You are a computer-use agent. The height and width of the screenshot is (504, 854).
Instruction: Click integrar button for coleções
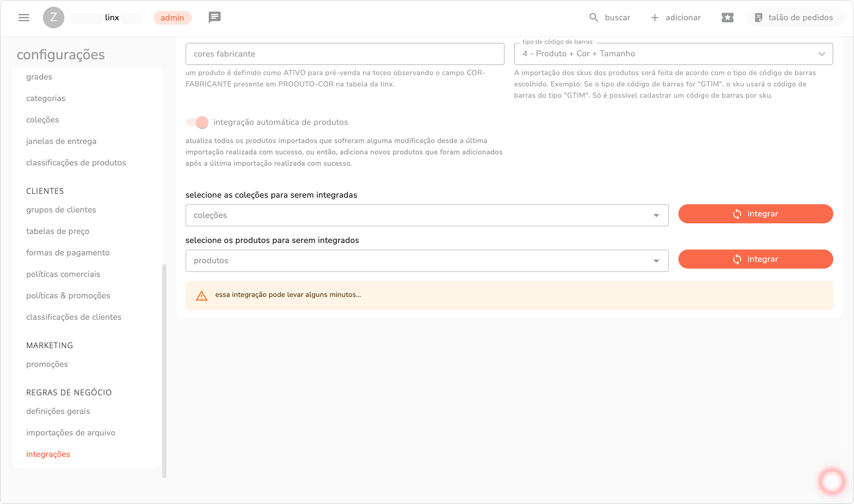(755, 214)
